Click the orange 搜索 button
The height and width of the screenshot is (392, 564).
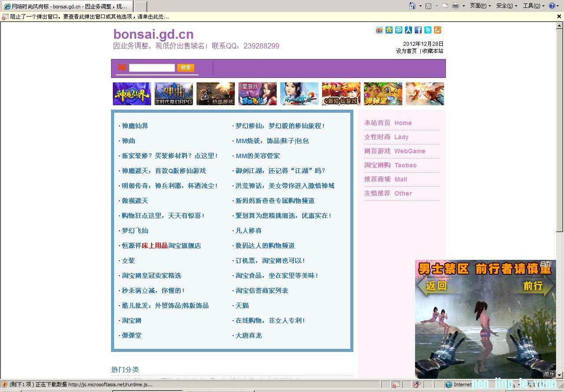(186, 68)
